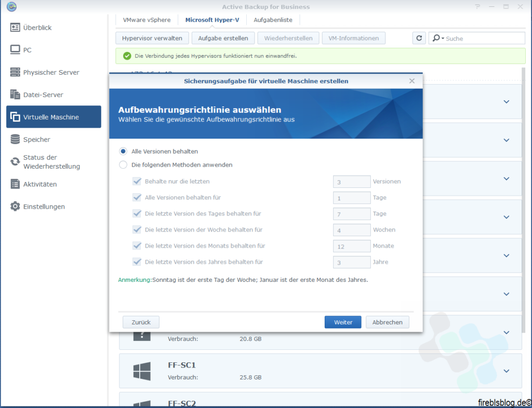Click the daily version Tage field

click(352, 214)
